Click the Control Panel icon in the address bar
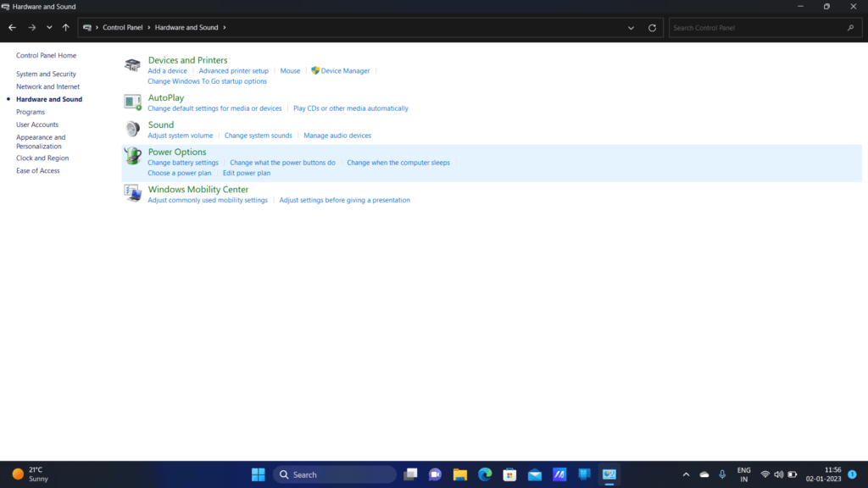This screenshot has height=488, width=868. (87, 28)
